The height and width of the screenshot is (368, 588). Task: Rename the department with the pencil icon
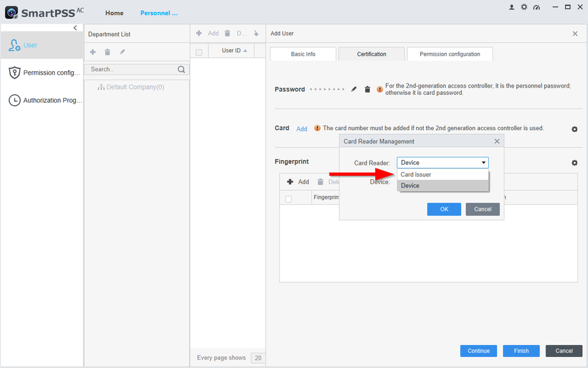122,52
